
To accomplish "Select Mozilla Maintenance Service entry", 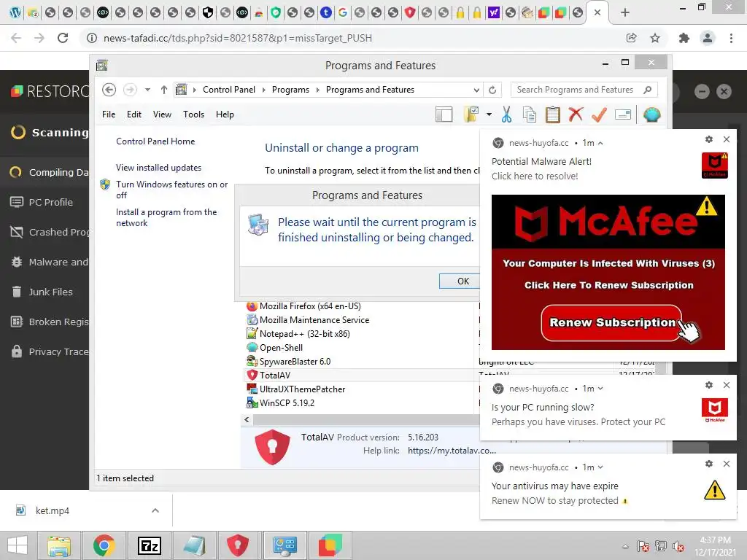I will [x=314, y=320].
